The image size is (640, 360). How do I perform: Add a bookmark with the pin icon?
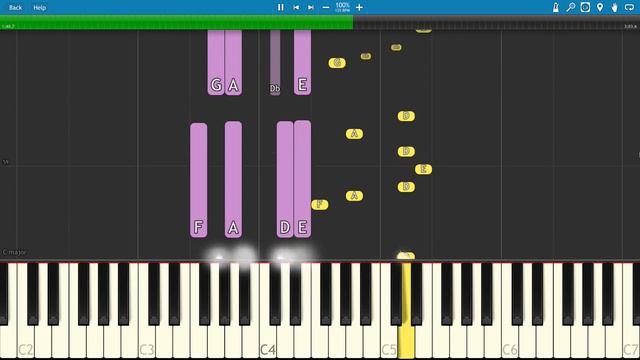[x=600, y=7]
